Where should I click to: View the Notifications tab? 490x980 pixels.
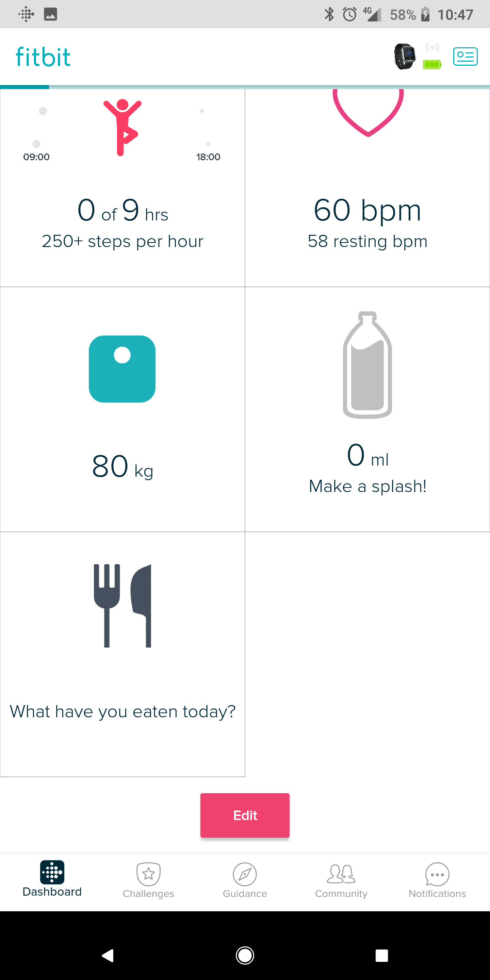click(x=437, y=880)
